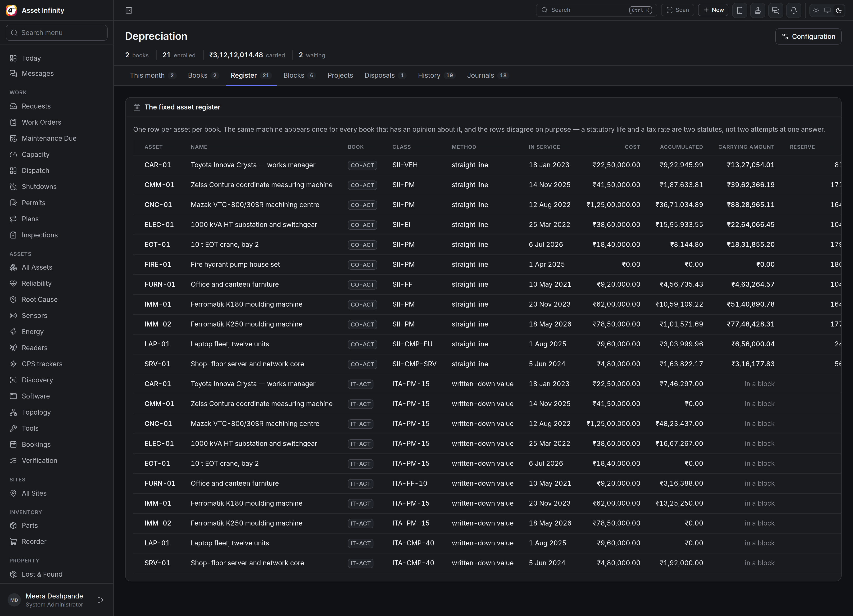Create a new item with New button
The image size is (853, 616).
tap(713, 10)
